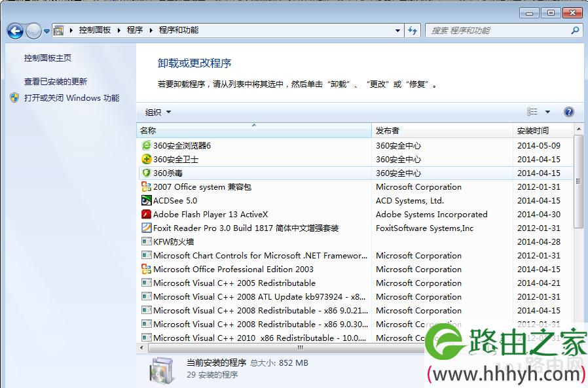Click ACD Systems, Ltd. publisher cell
Viewport: 588px width, 388px height.
[410, 201]
